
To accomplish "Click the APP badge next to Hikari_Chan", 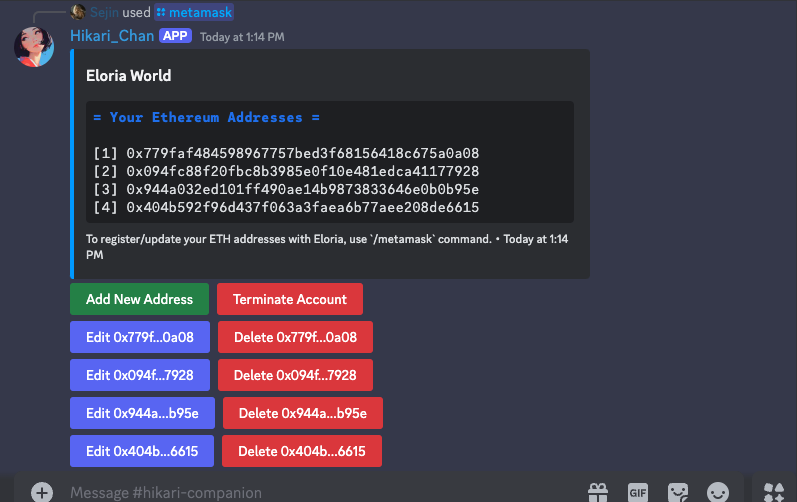I will point(175,36).
